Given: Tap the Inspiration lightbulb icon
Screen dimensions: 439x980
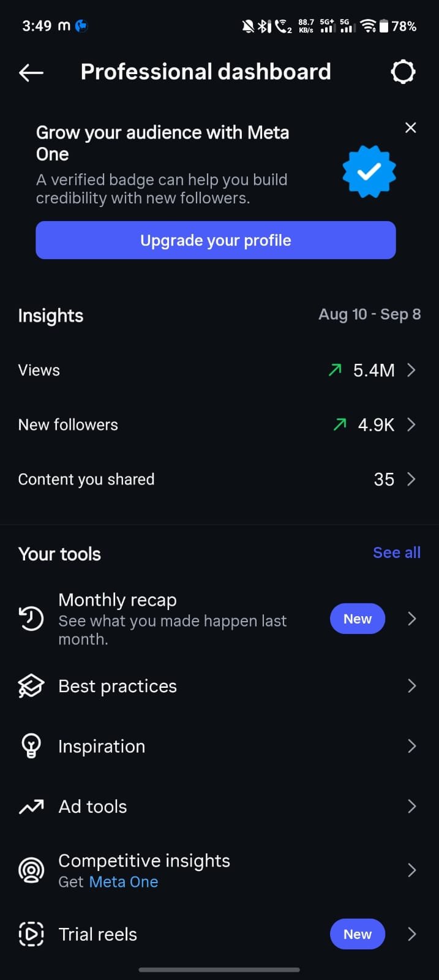Looking at the screenshot, I should coord(31,746).
